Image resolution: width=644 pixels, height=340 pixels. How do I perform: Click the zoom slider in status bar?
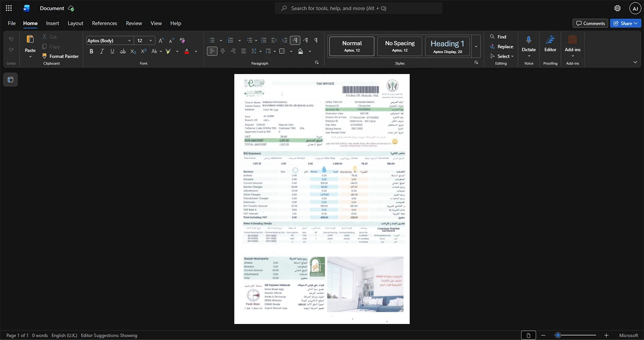(x=582, y=335)
